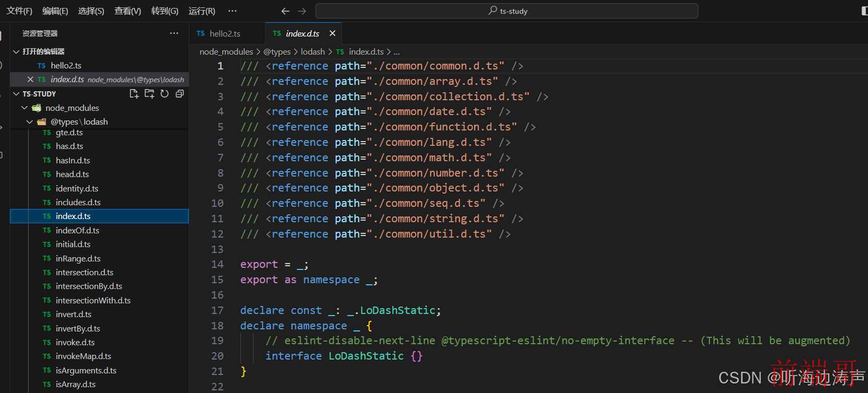This screenshot has width=868, height=393.
Task: Create a new file in TS-STUDY
Action: (x=134, y=93)
